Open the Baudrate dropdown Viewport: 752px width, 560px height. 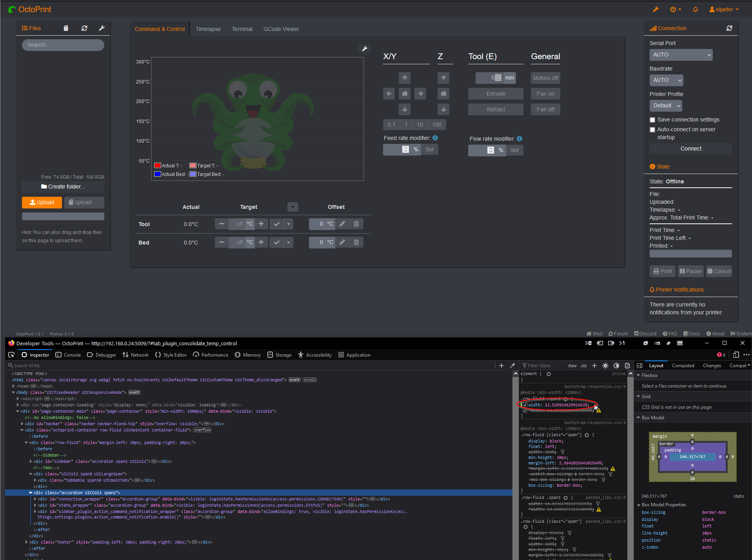[x=666, y=80]
